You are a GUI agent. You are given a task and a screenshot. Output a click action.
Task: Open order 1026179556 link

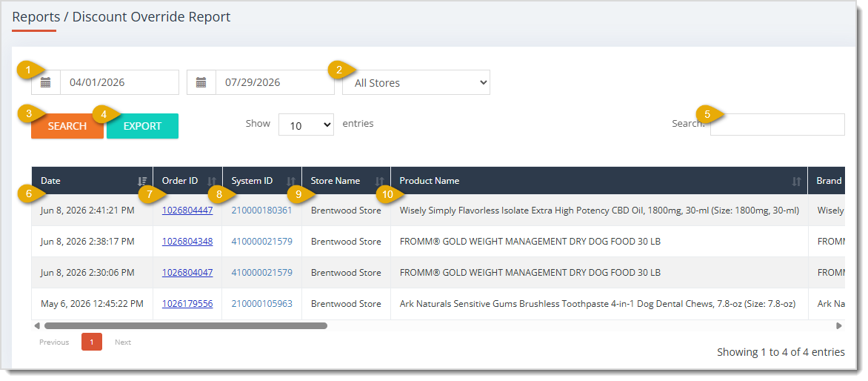(x=187, y=303)
